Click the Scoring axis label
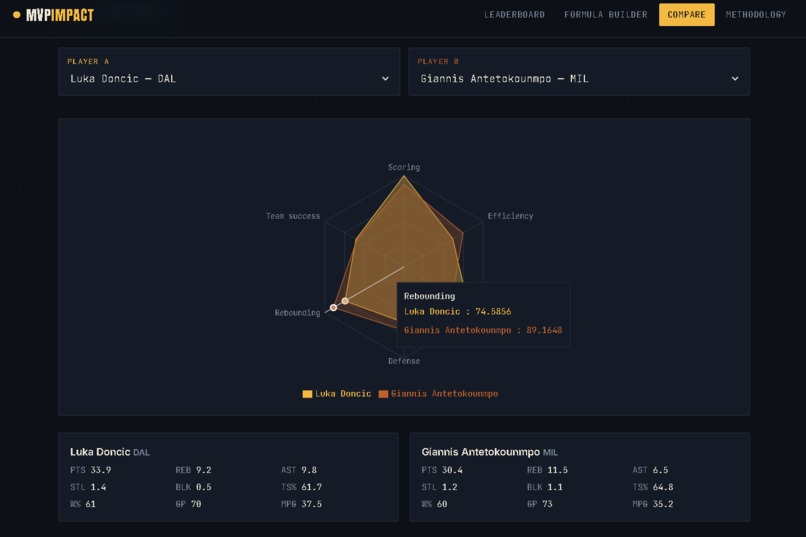This screenshot has height=537, width=806. point(404,167)
